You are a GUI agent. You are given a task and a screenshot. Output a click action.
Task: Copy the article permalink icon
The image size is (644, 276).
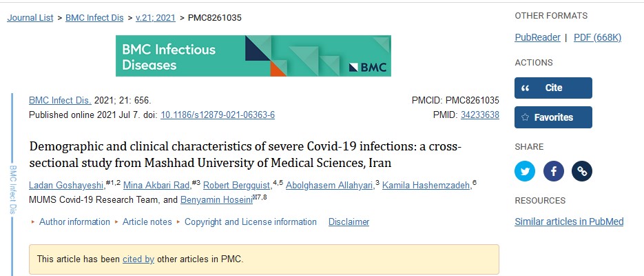click(582, 171)
